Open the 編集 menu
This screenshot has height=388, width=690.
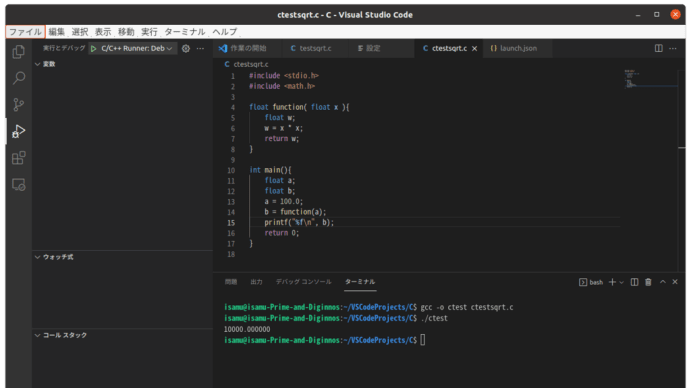pos(57,32)
